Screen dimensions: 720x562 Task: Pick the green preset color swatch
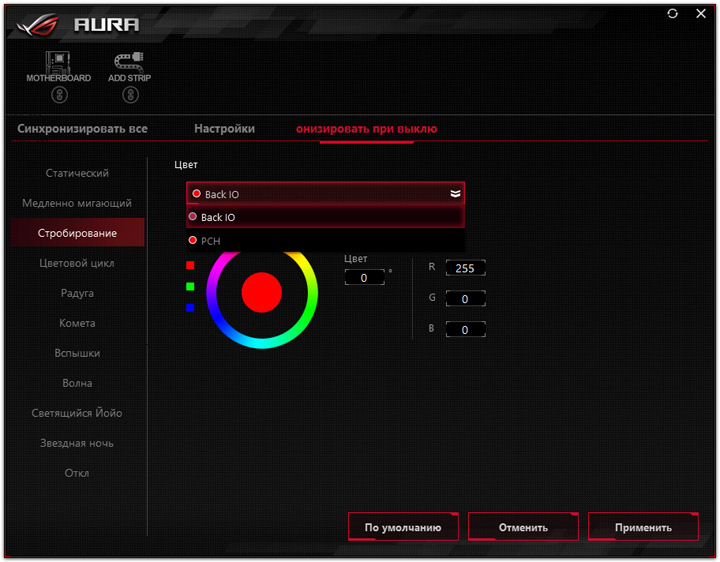[x=190, y=287]
